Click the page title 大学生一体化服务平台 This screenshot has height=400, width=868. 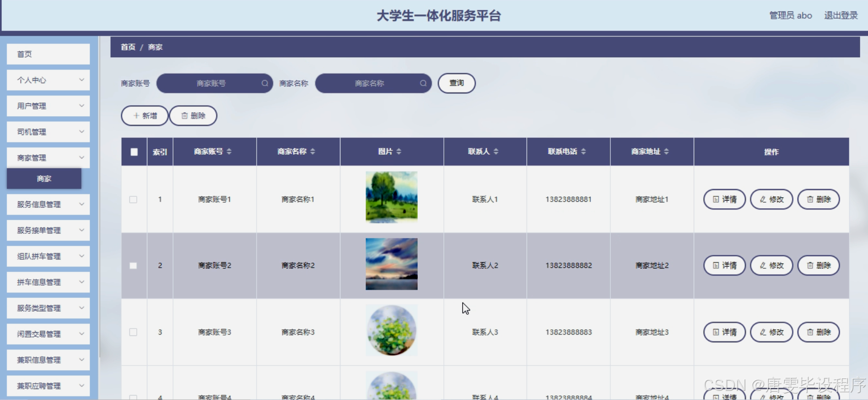click(x=439, y=16)
